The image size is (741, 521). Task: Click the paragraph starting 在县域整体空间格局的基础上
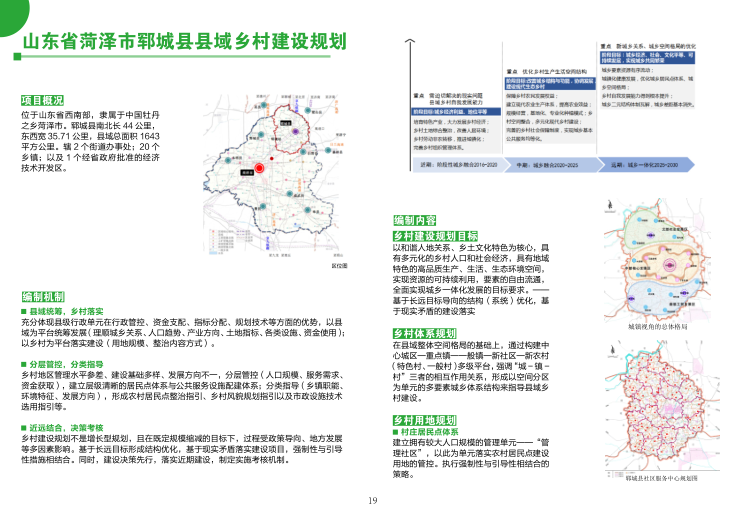(471, 372)
